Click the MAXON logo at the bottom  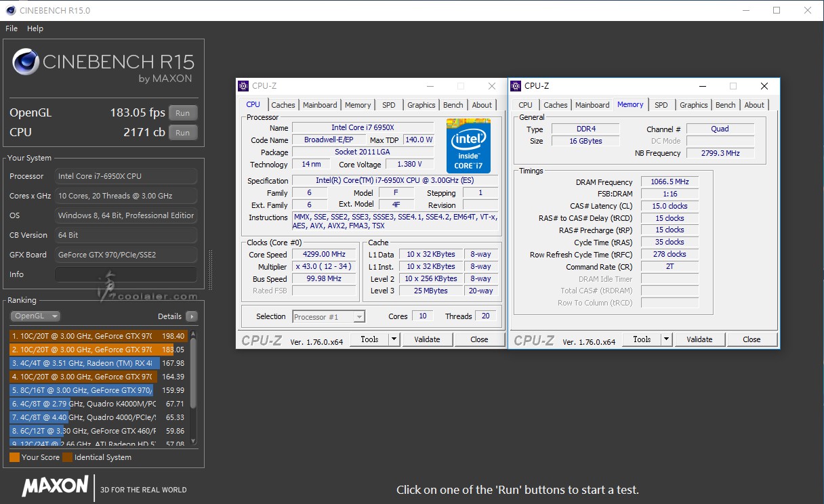click(55, 486)
